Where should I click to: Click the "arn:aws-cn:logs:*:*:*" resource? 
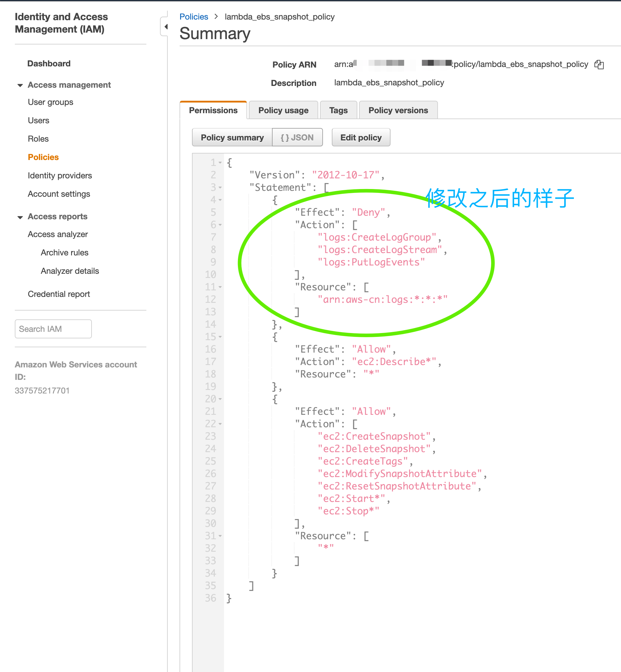pos(382,299)
